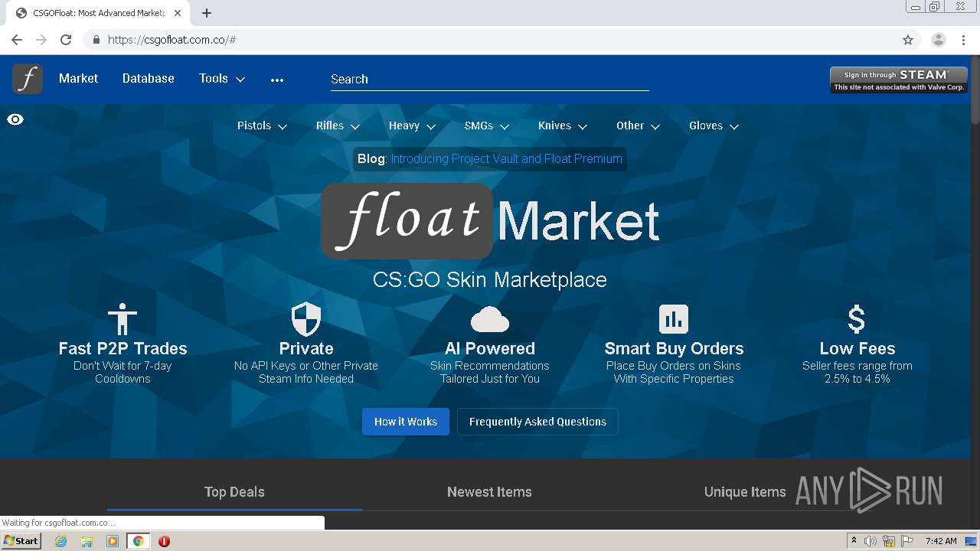Screen dimensions: 980x551
Task: Click the AI Powered cloud icon
Action: (x=490, y=319)
